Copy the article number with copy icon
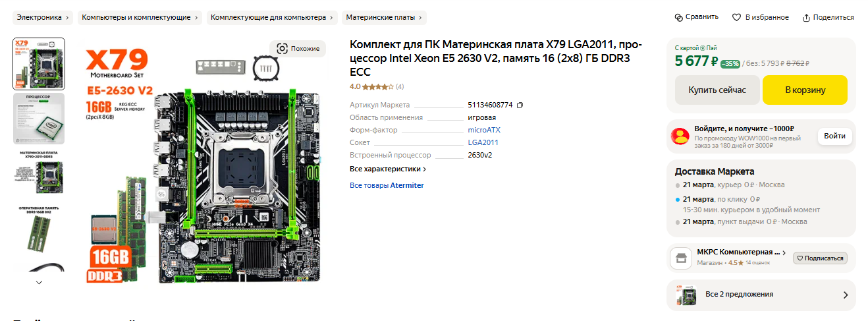The image size is (868, 321). point(520,105)
